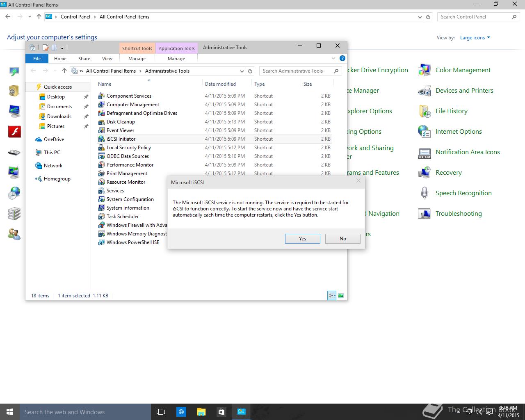
Task: Open Devices and Printers icon in Control Panel
Action: coord(425,91)
